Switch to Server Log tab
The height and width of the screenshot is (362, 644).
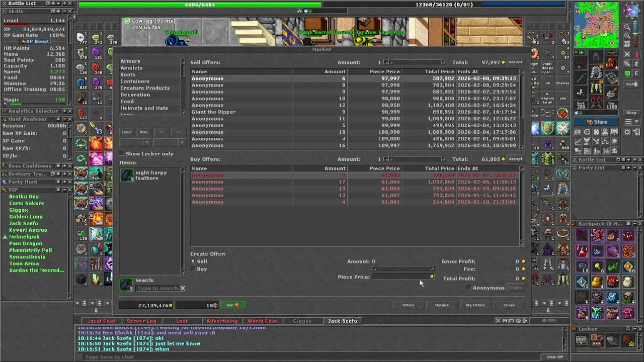pos(141,321)
